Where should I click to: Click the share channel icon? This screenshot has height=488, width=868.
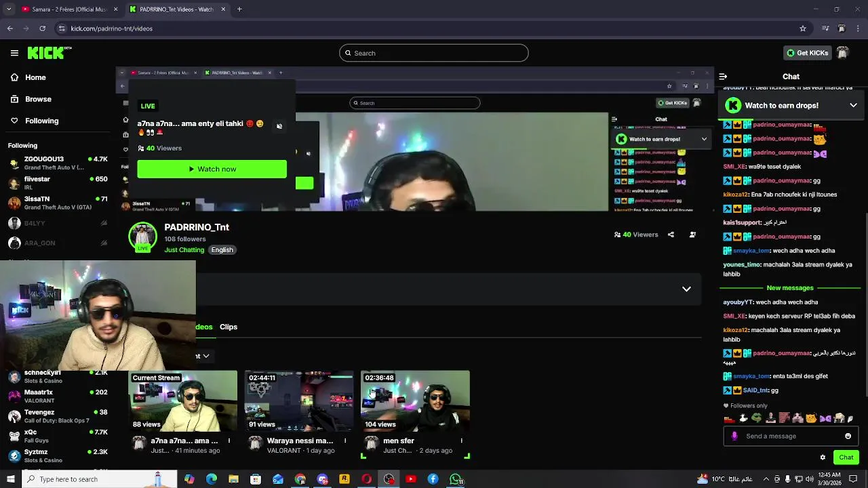tap(671, 235)
